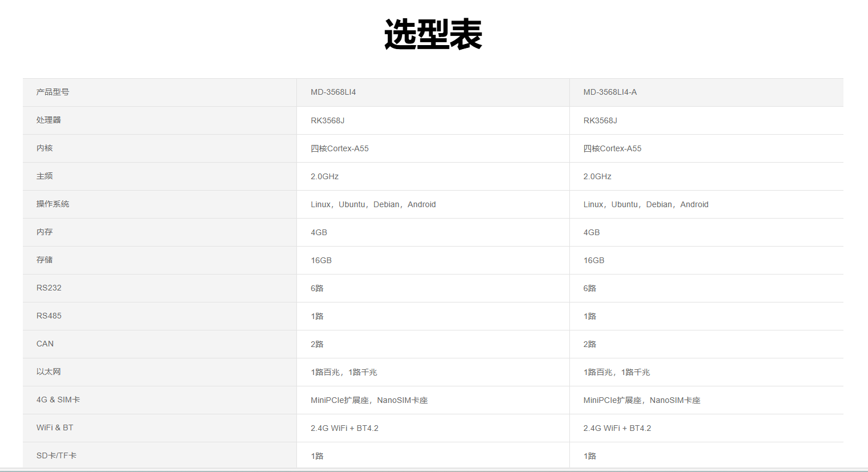The image size is (868, 472).
Task: Click the 存储 row label
Action: pyautogui.click(x=45, y=260)
